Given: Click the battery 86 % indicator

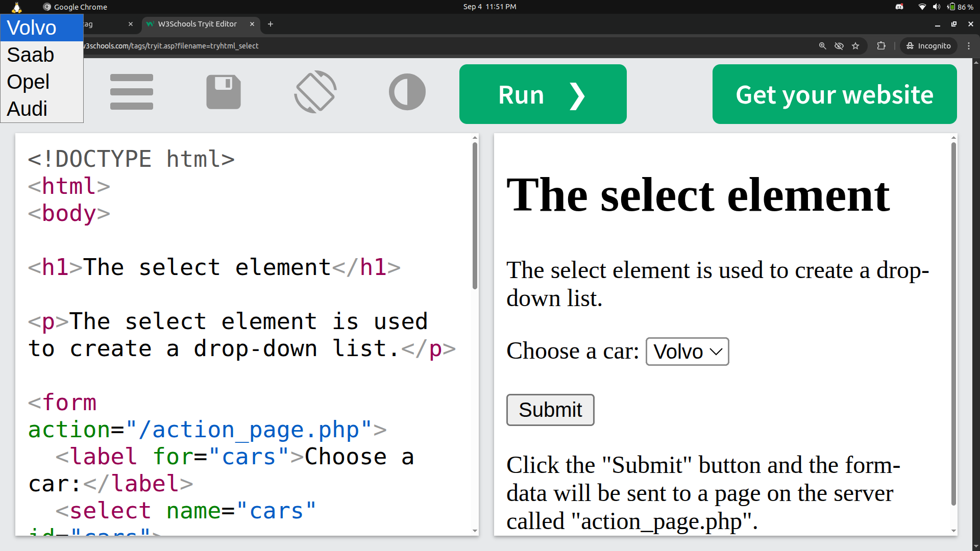Looking at the screenshot, I should (x=960, y=7).
